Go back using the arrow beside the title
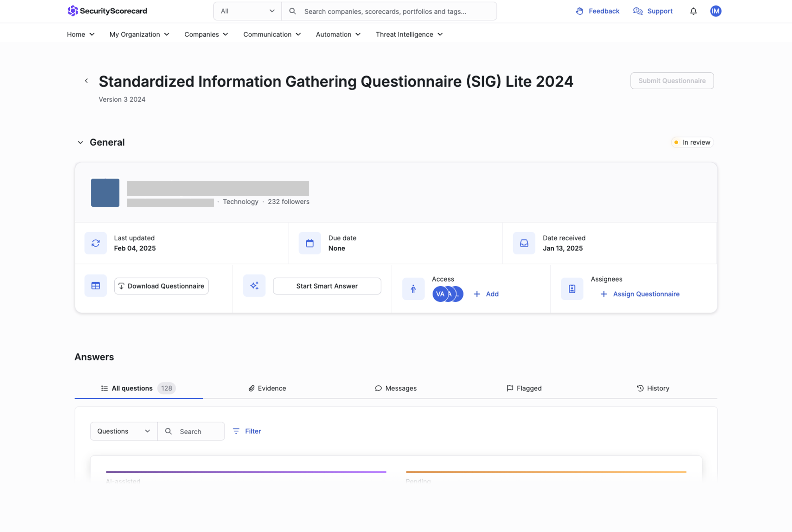 pos(86,81)
